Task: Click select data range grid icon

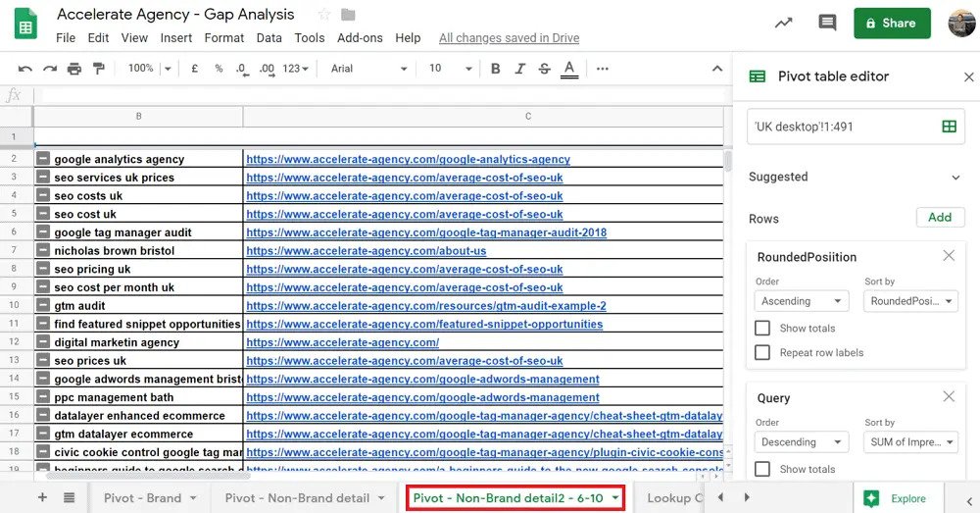Action: (x=949, y=127)
